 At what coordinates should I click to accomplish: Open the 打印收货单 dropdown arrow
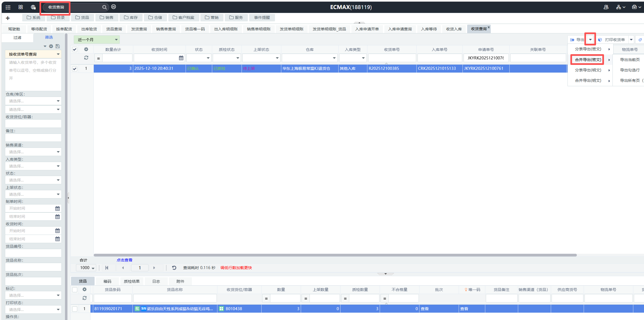[631, 40]
